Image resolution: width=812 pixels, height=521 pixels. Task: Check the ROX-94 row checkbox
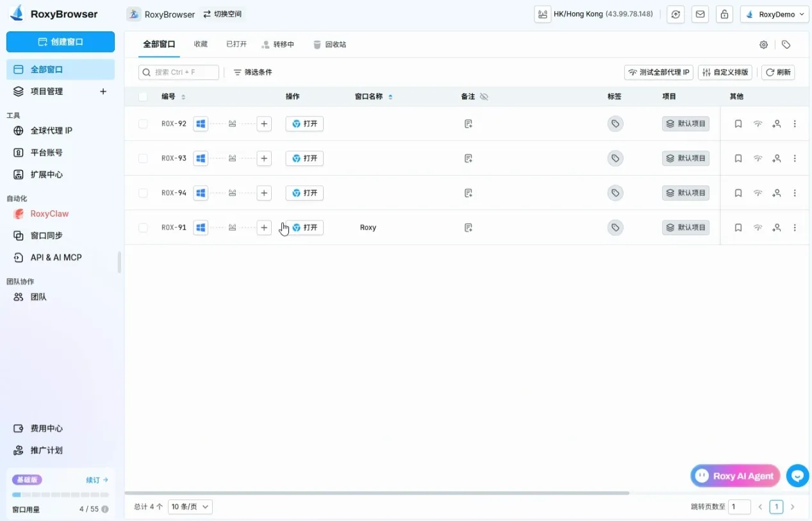[143, 193]
